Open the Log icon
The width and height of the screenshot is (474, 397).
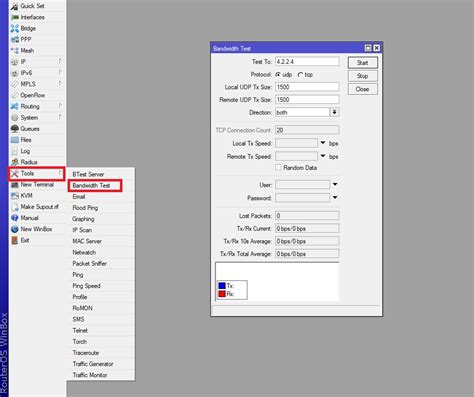click(x=15, y=151)
